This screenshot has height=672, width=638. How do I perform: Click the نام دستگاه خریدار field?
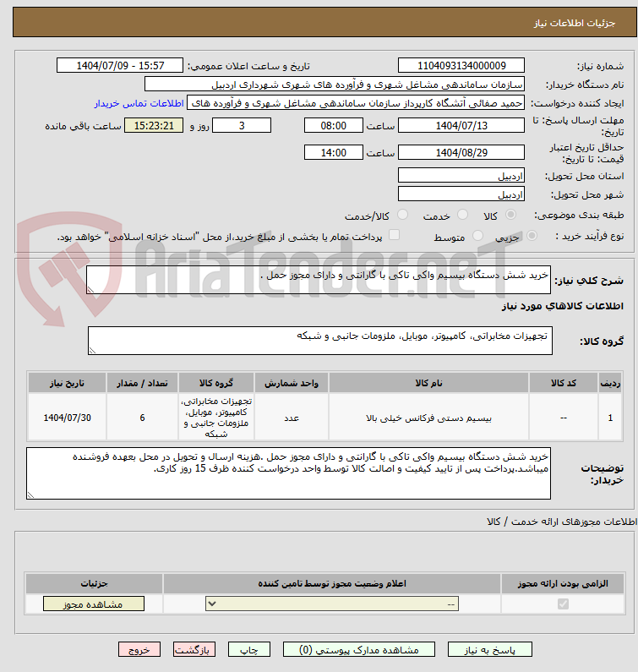click(x=335, y=84)
